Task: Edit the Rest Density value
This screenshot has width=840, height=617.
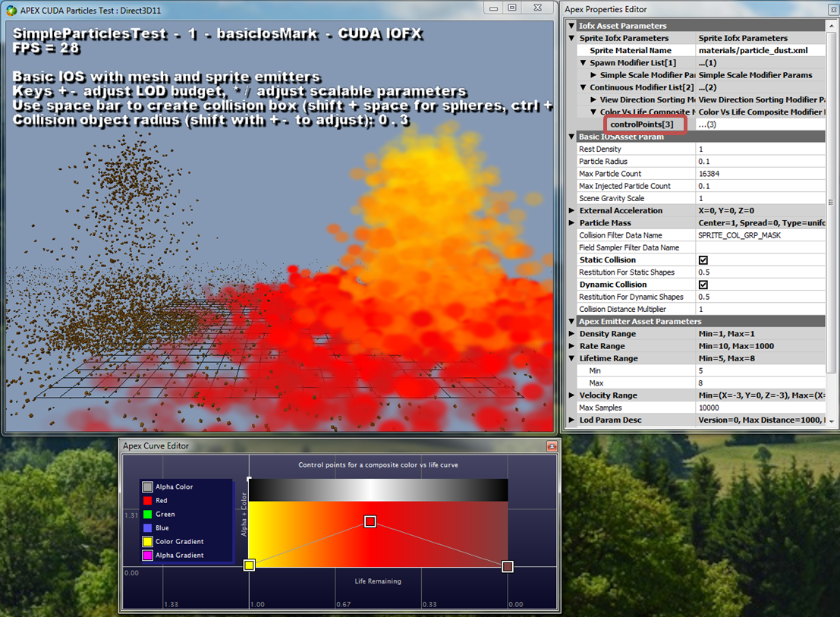Action: pyautogui.click(x=761, y=149)
